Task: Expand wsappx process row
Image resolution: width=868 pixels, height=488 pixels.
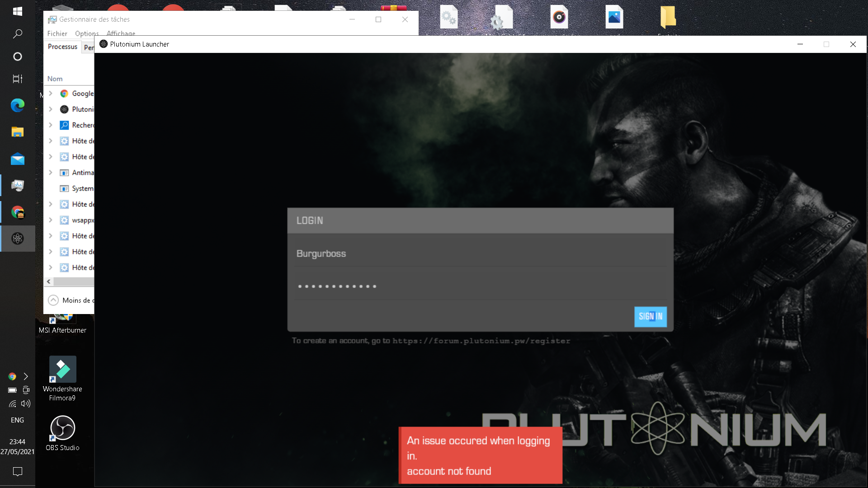Action: click(x=51, y=220)
